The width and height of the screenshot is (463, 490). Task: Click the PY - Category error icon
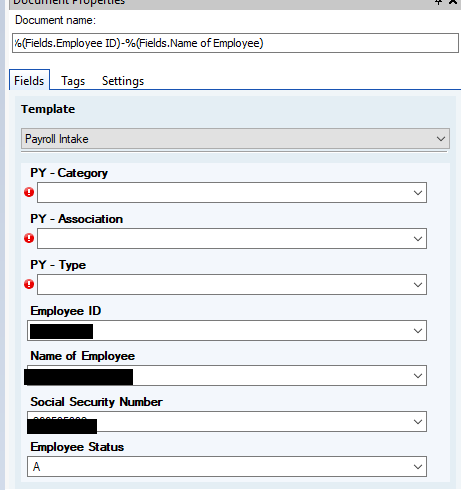(29, 192)
